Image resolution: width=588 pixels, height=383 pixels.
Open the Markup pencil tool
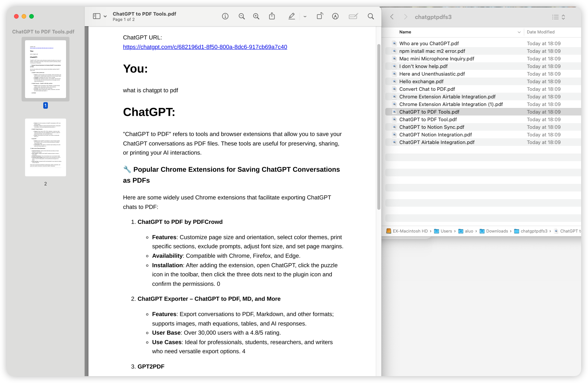[x=292, y=16]
